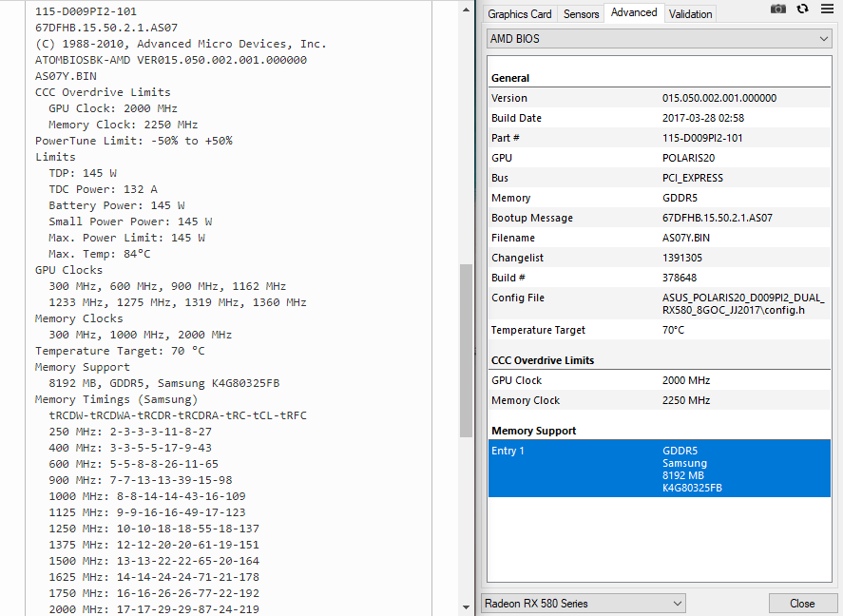Open the hamburger menu icon

[x=827, y=9]
